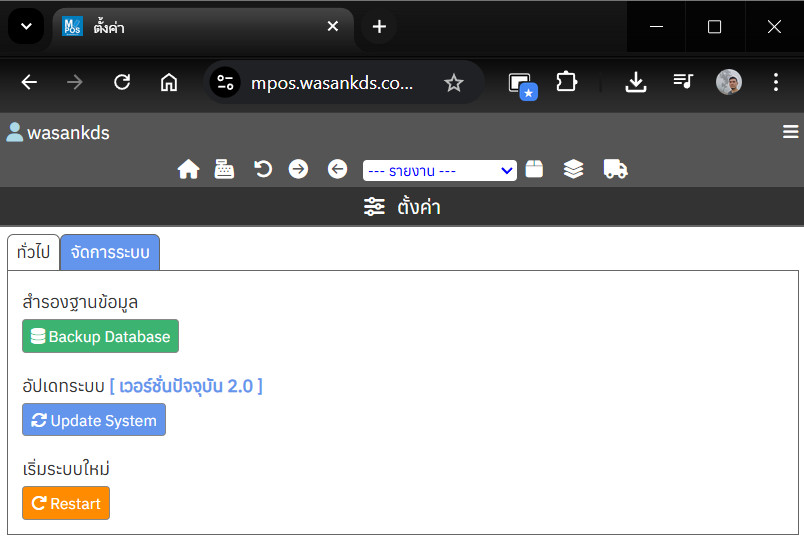The image size is (804, 554).
Task: Click the right arrow circle icon
Action: tap(298, 169)
